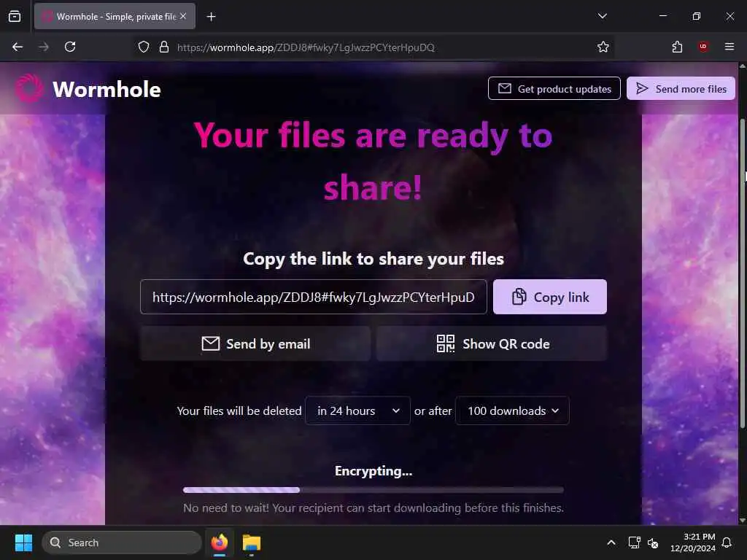Click Send more files button
This screenshot has height=560, width=747.
pyautogui.click(x=681, y=88)
